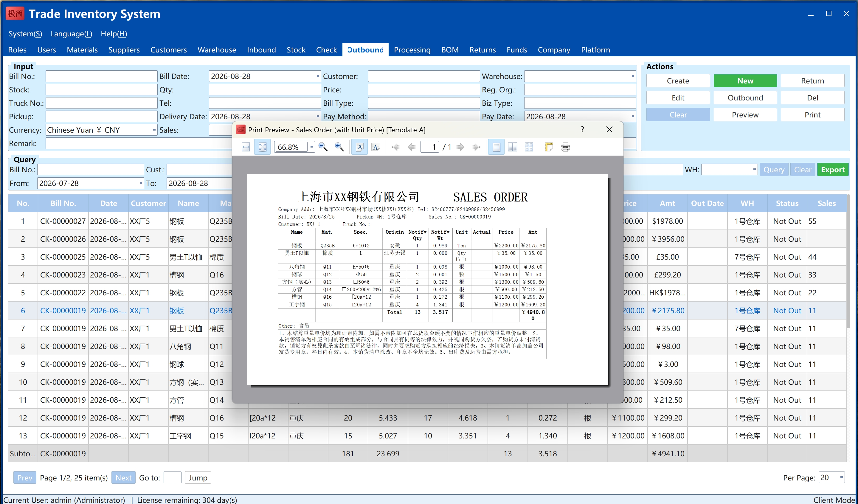Switch to the Materials tab
The width and height of the screenshot is (858, 504).
[x=82, y=50]
